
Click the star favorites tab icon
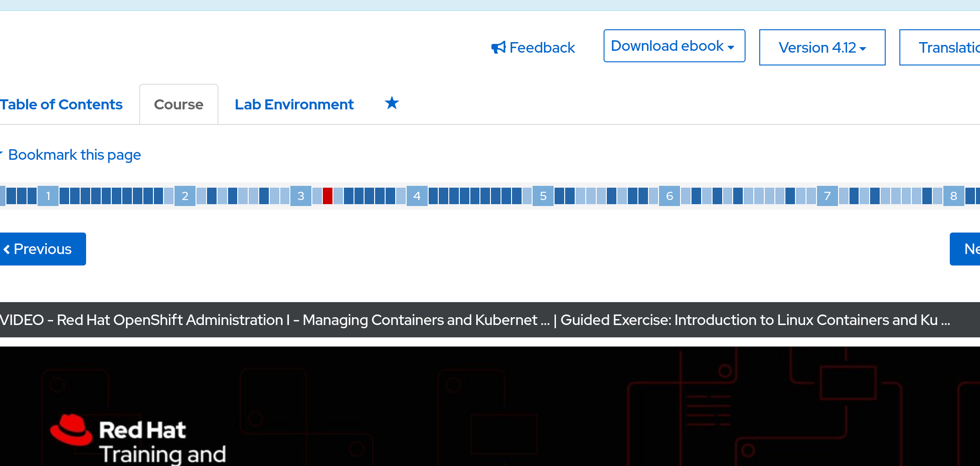pyautogui.click(x=392, y=103)
